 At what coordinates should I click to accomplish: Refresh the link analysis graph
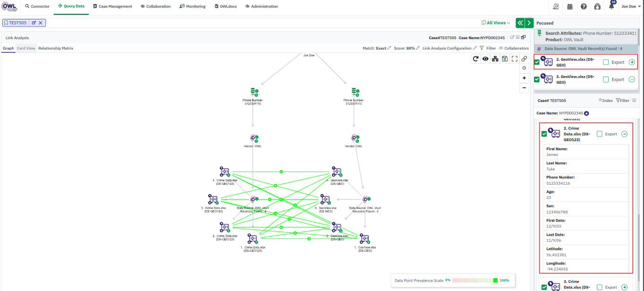[476, 59]
